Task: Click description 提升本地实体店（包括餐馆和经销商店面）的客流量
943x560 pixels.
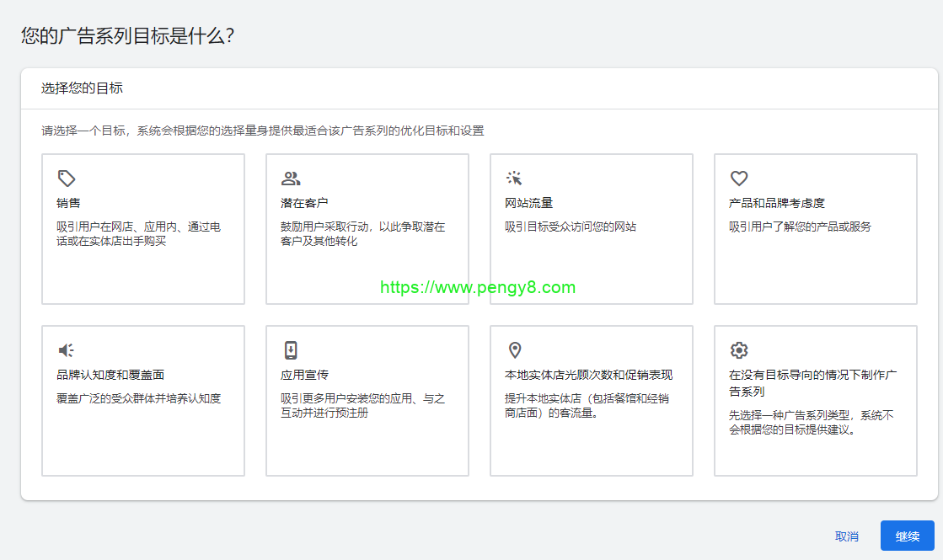Action: coord(587,406)
